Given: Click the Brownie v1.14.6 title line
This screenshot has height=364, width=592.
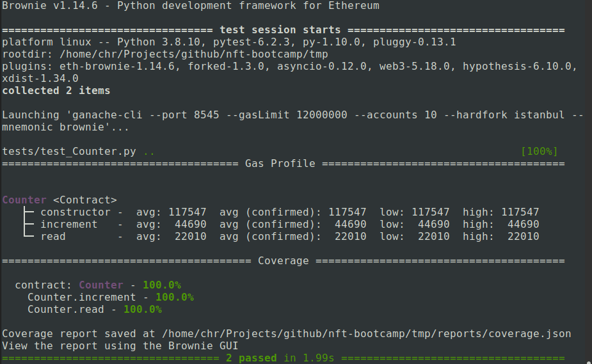Looking at the screenshot, I should click(191, 6).
